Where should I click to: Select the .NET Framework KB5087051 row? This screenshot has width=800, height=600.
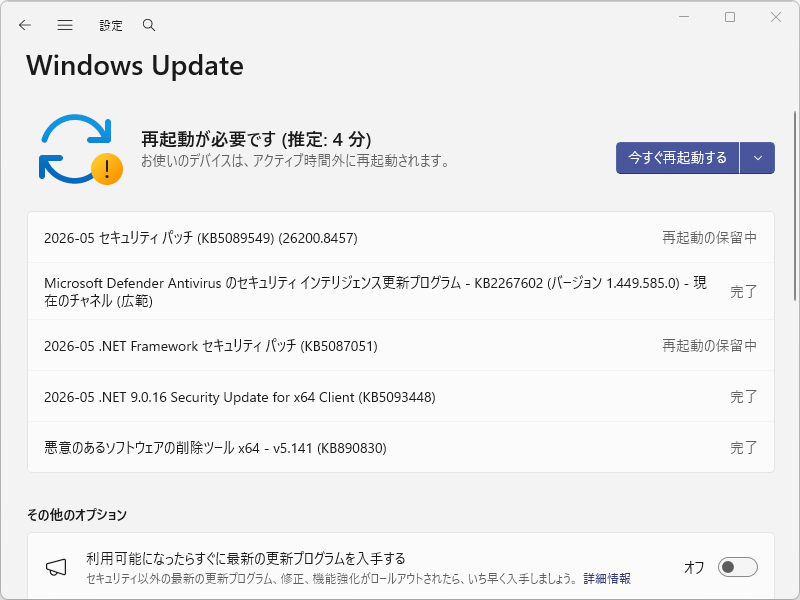[401, 345]
